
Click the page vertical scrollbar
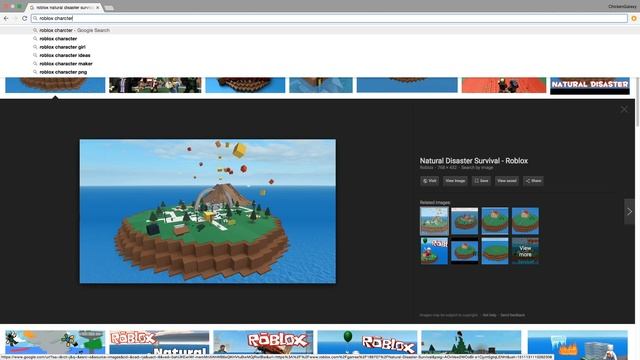coord(638,102)
